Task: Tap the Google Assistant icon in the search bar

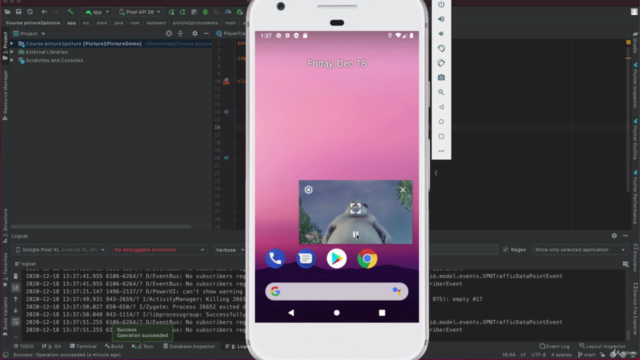Action: click(x=396, y=291)
